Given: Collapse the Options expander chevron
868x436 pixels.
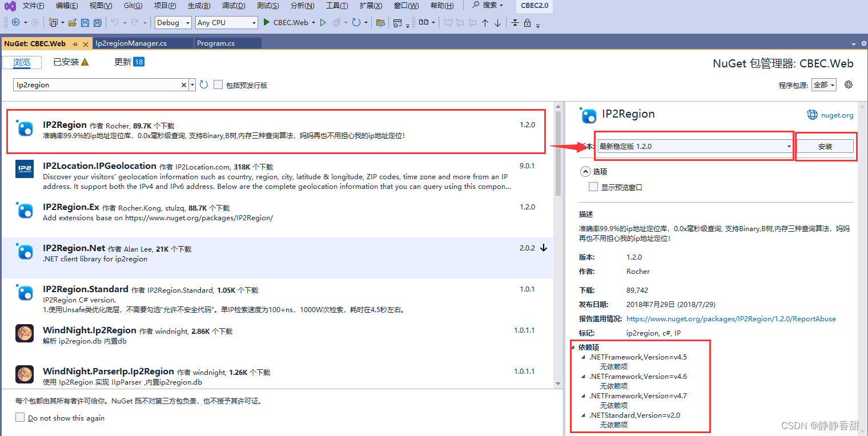Looking at the screenshot, I should tap(585, 171).
